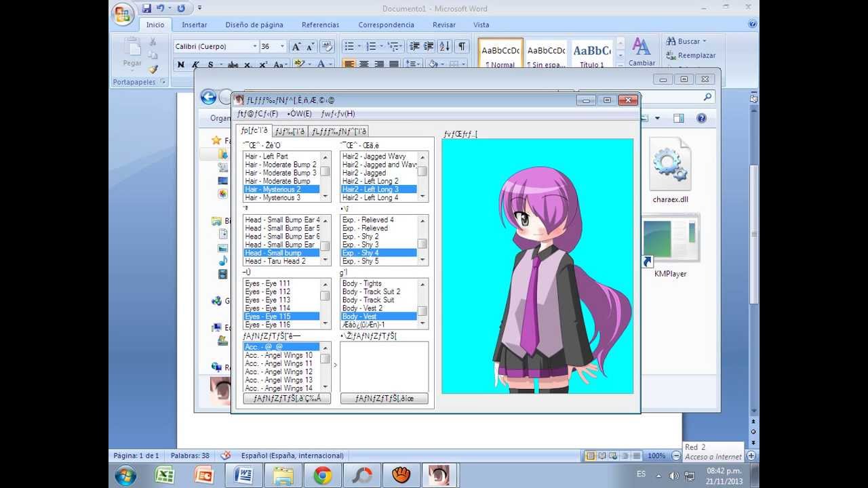The height and width of the screenshot is (488, 868).
Task: Open the Buscar dropdown arrow
Action: 705,41
